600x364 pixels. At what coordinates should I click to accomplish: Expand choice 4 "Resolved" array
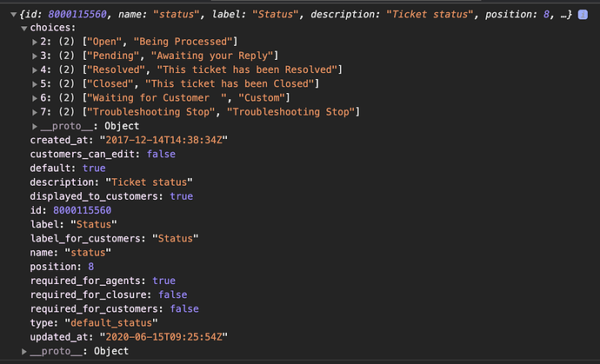click(35, 70)
